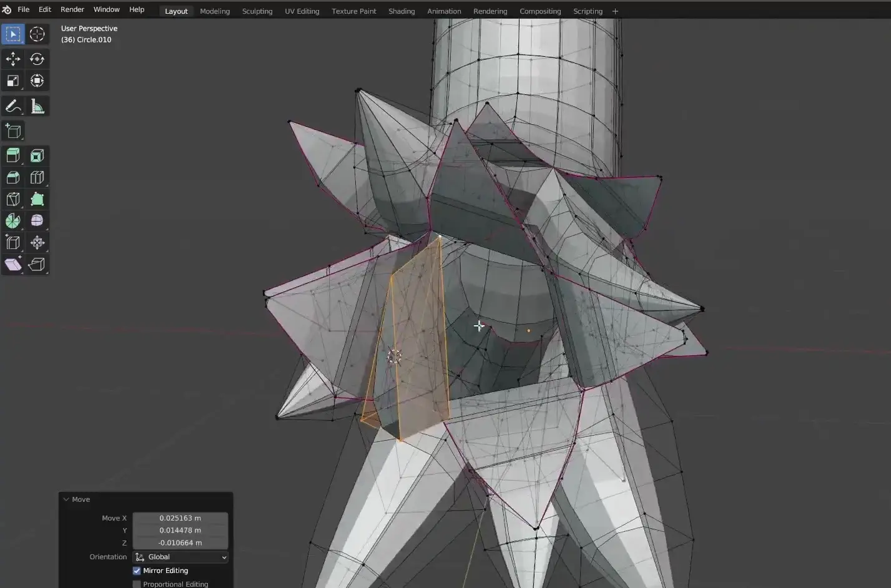Select the Inset Faces tool
891x588 pixels.
pos(37,155)
